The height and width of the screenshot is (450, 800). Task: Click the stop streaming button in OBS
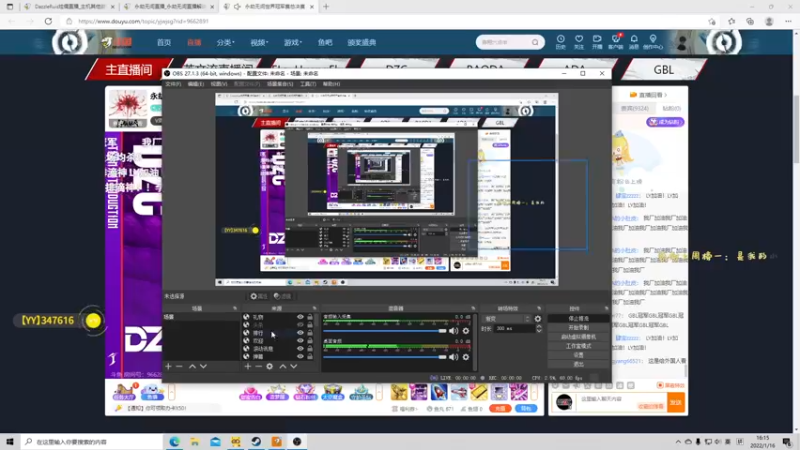point(578,318)
